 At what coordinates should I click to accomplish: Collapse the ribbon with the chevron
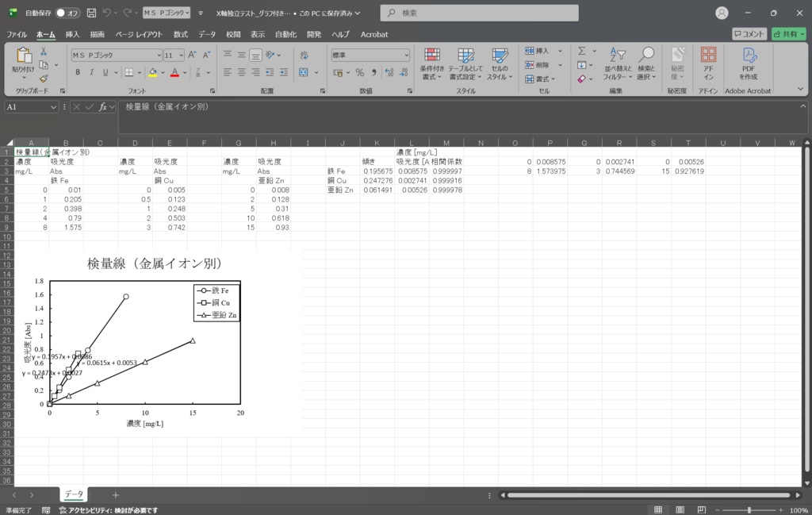(801, 89)
